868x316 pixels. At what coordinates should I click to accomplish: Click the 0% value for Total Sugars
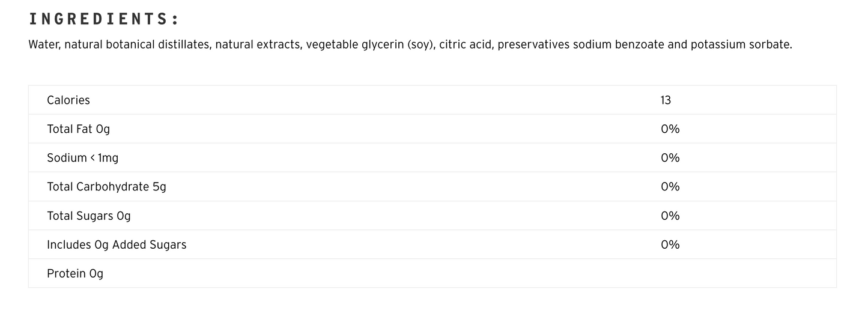(x=670, y=216)
